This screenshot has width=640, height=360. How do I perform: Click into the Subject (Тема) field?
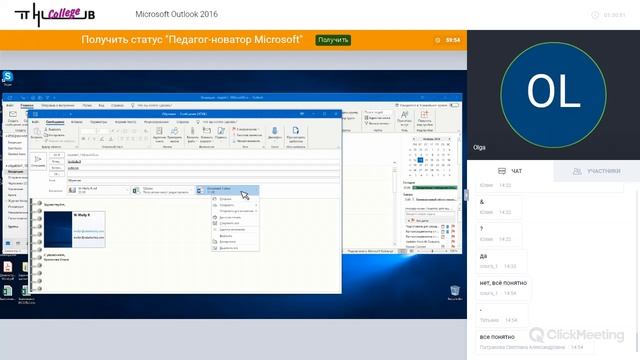(x=203, y=180)
